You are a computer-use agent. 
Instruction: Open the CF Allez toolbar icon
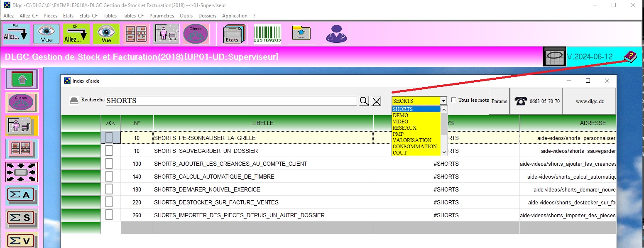(x=76, y=34)
